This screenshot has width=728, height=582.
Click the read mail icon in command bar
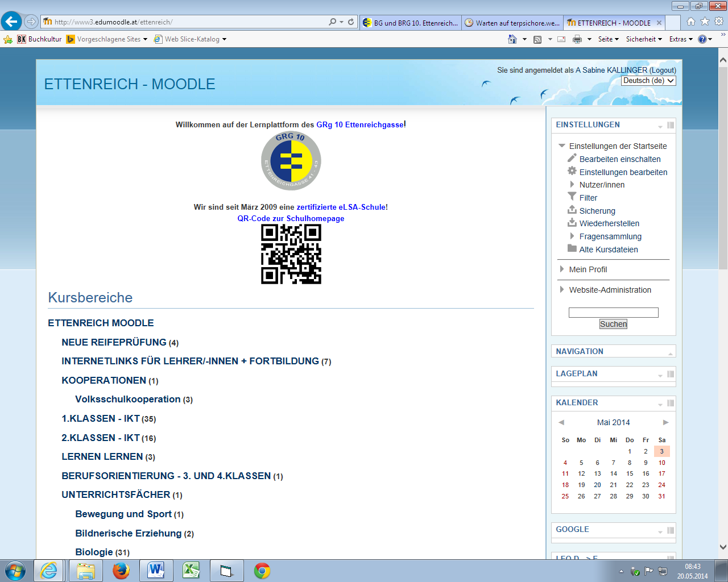click(x=561, y=39)
